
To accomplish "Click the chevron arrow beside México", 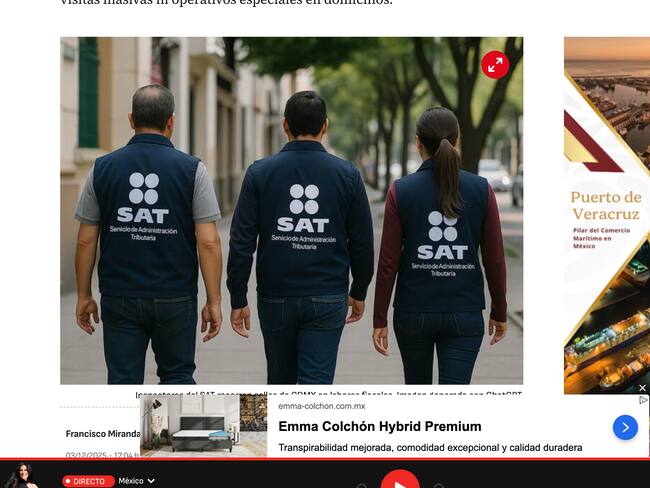I will [151, 481].
